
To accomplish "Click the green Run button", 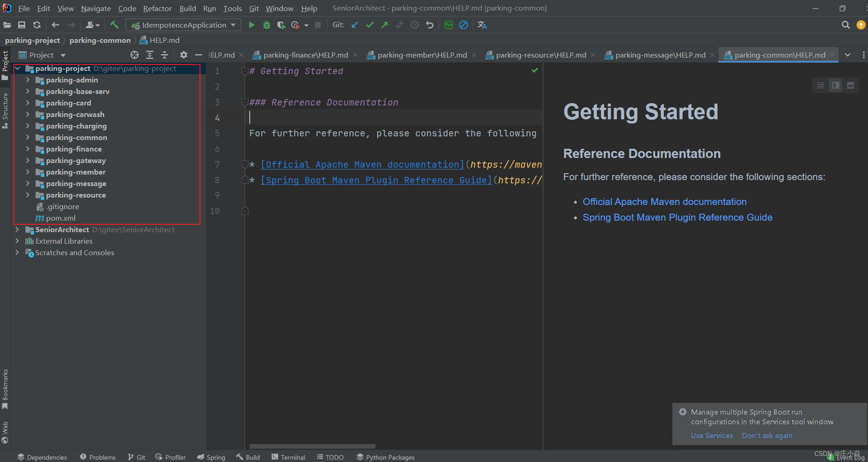I will point(252,25).
